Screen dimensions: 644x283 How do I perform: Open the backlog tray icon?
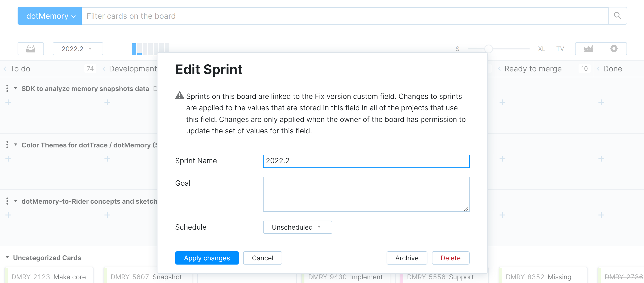31,49
